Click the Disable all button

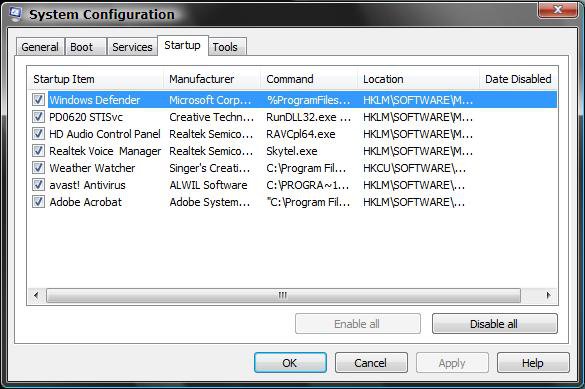point(494,324)
